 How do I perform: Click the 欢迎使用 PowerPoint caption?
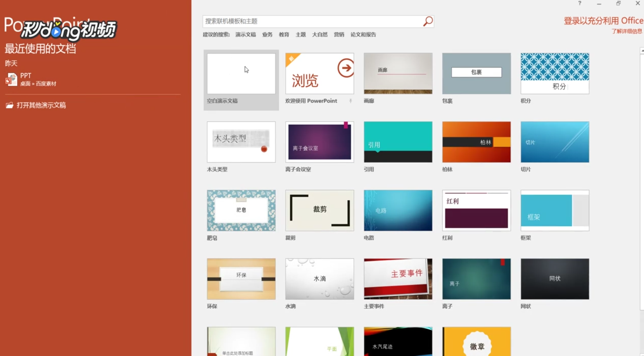[311, 101]
